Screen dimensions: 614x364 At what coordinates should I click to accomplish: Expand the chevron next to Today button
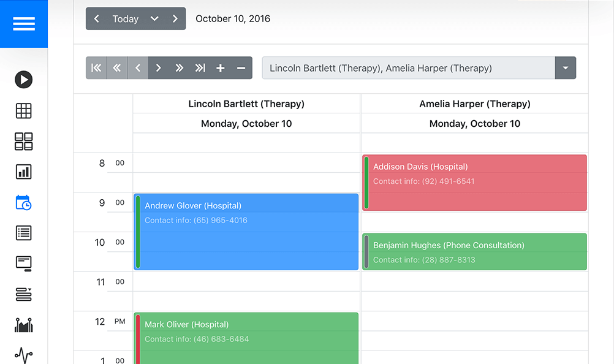tap(154, 18)
